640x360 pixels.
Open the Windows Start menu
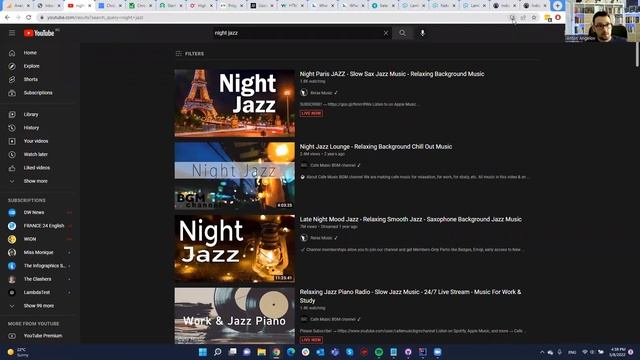pyautogui.click(x=203, y=352)
